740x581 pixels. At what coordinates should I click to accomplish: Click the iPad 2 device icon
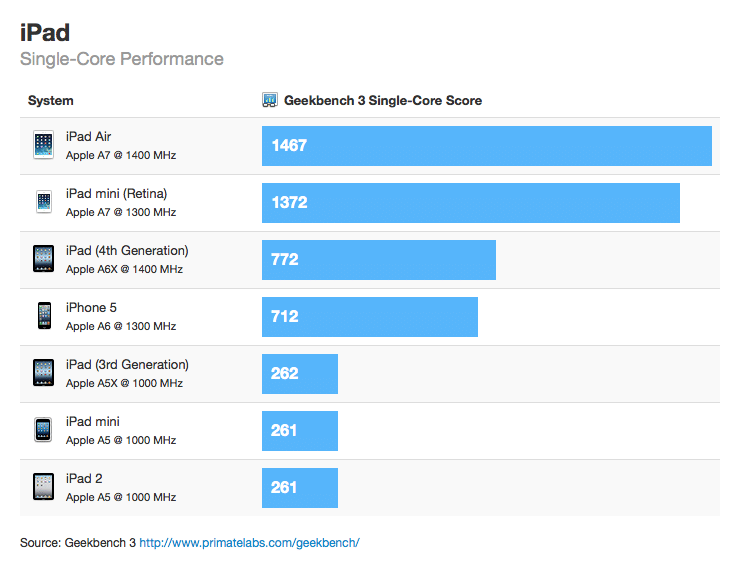click(x=43, y=487)
